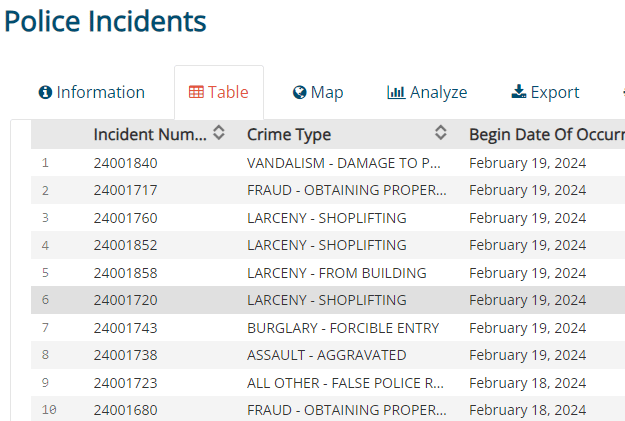This screenshot has height=421, width=625.
Task: Click the Map globe icon
Action: click(299, 93)
